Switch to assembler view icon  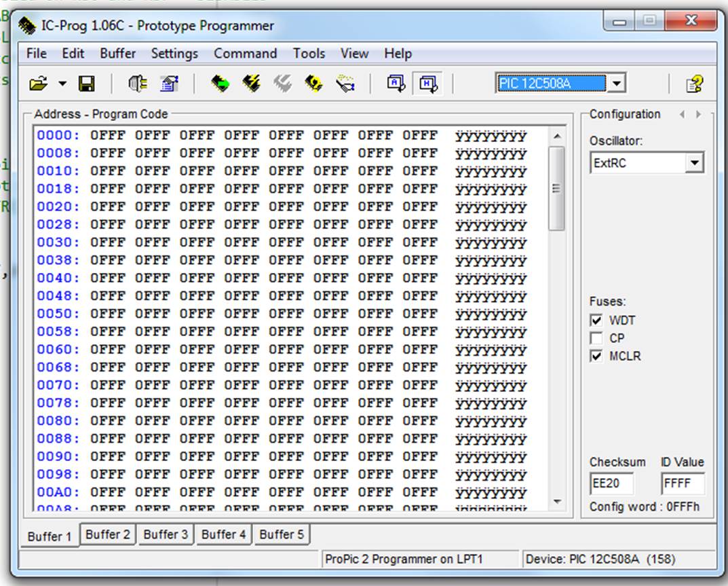click(396, 84)
